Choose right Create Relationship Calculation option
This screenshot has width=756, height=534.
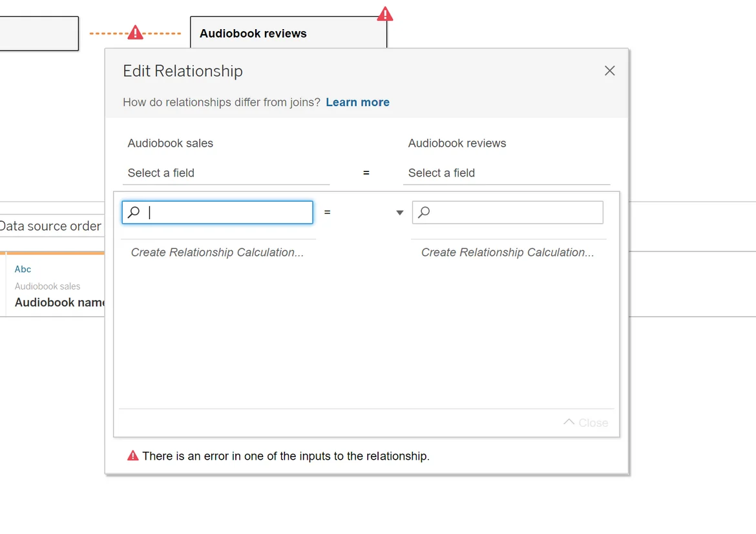point(507,252)
